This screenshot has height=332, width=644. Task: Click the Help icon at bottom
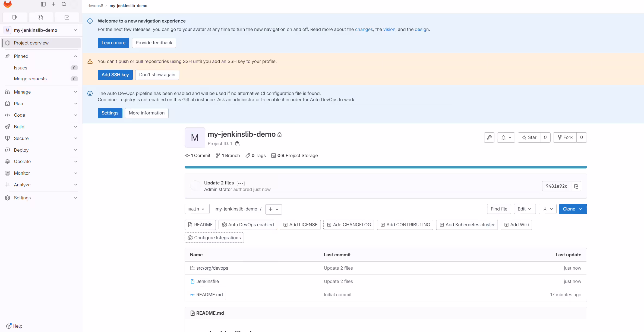click(x=14, y=326)
